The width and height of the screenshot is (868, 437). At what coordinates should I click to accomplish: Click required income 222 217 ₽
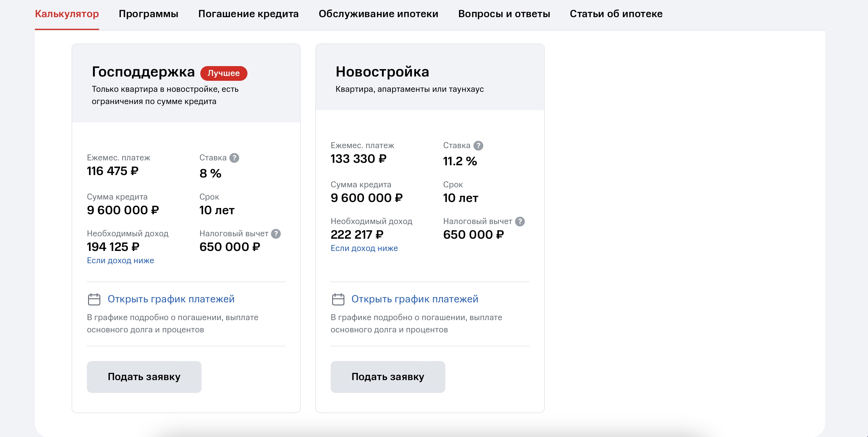[357, 235]
